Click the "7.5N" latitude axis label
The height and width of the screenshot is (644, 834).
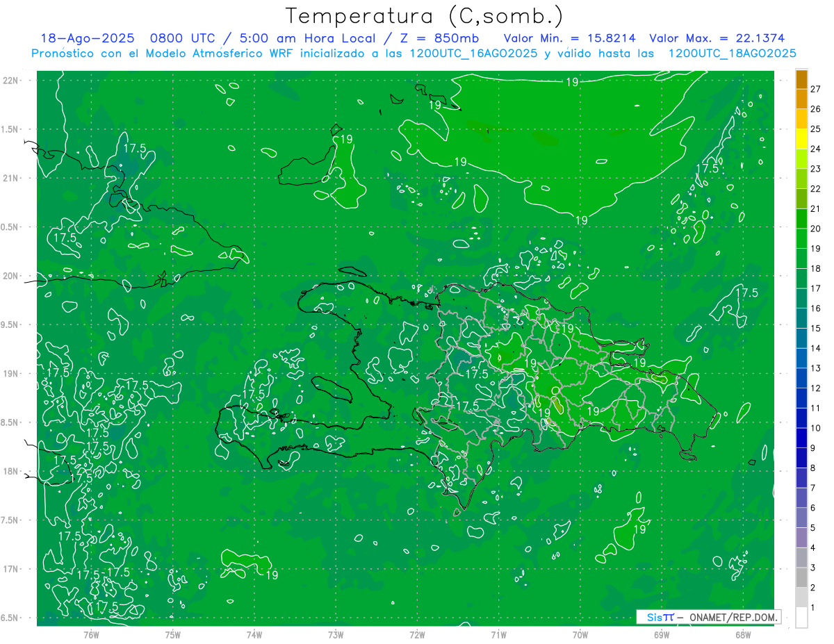coord(10,520)
